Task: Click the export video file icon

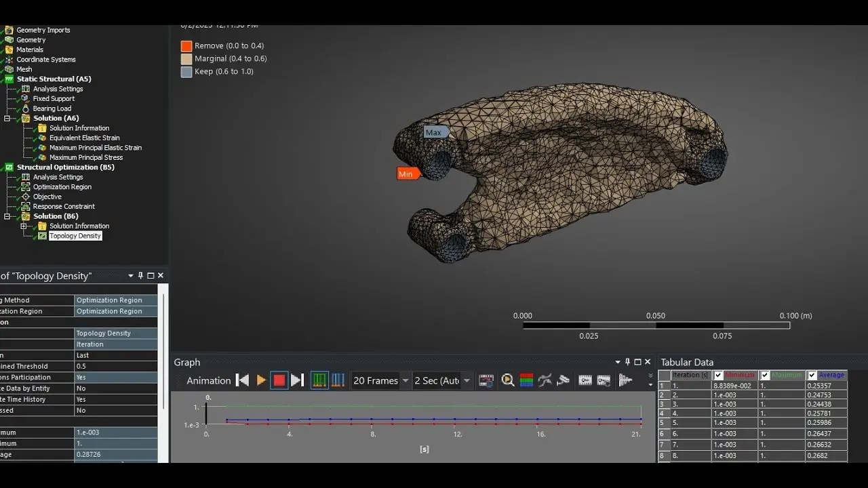Action: [486, 381]
